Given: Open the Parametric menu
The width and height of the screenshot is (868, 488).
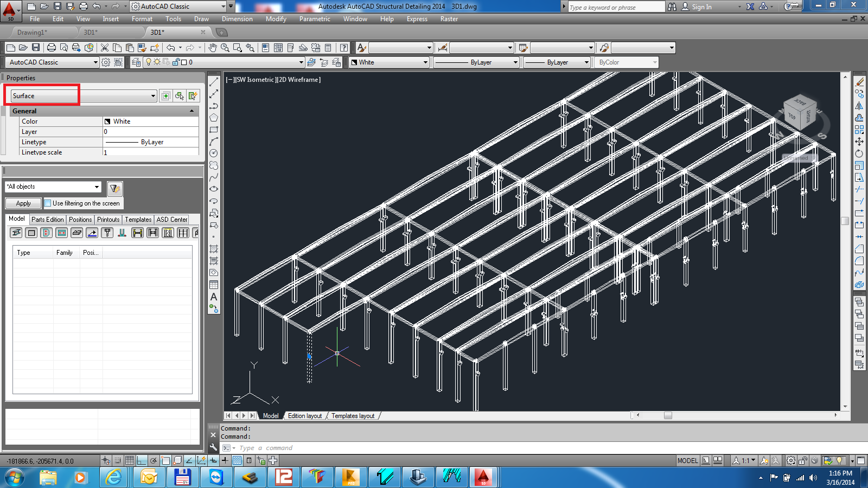Looking at the screenshot, I should click(315, 19).
